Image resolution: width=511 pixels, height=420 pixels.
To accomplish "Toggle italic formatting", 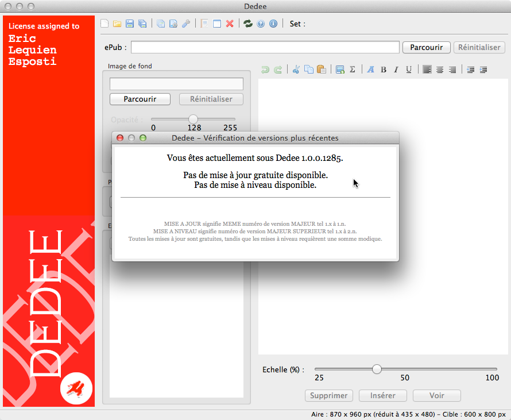I will 396,70.
